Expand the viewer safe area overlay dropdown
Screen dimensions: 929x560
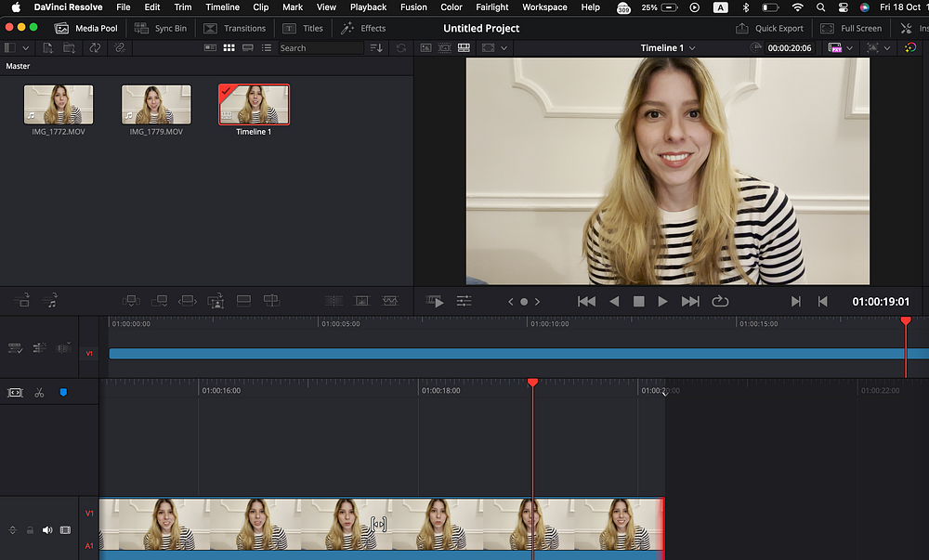(x=504, y=47)
